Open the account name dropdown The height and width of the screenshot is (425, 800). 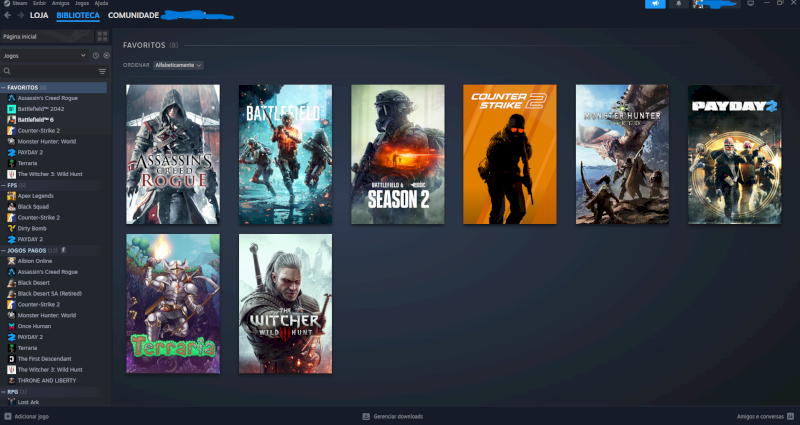[x=716, y=4]
